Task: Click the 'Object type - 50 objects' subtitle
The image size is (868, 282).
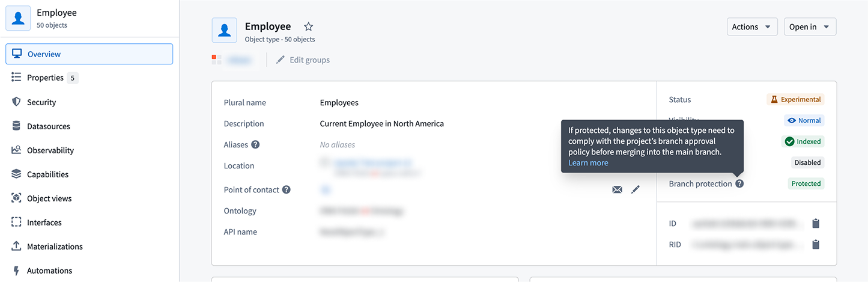Action: [x=280, y=40]
